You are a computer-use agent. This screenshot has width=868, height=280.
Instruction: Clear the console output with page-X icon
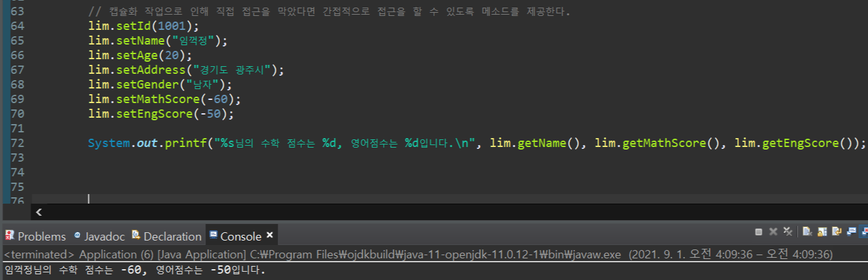pos(807,232)
